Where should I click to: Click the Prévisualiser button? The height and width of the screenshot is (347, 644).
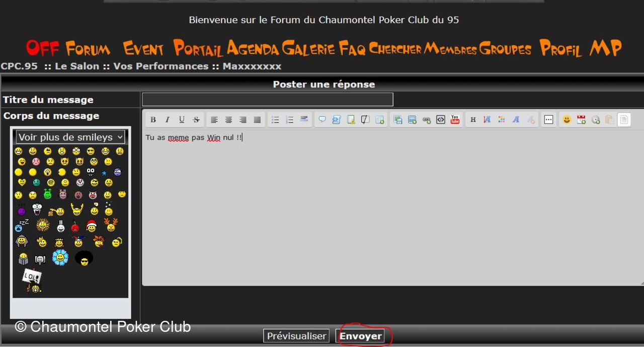pos(296,336)
